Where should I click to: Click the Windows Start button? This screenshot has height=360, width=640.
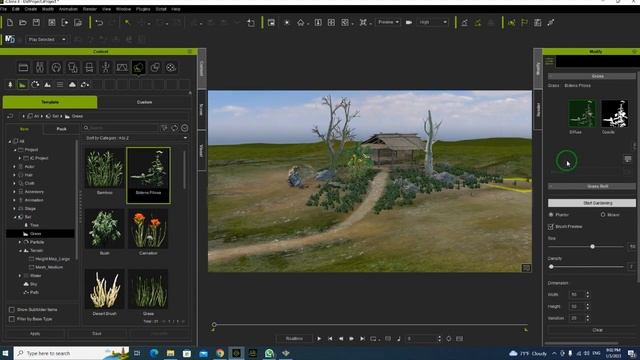(x=5, y=353)
